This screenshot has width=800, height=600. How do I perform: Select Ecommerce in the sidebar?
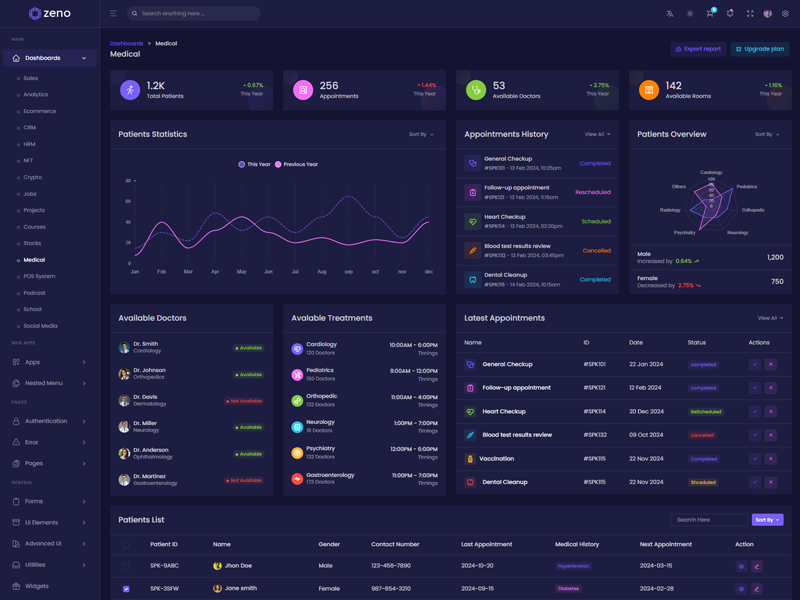click(x=40, y=111)
